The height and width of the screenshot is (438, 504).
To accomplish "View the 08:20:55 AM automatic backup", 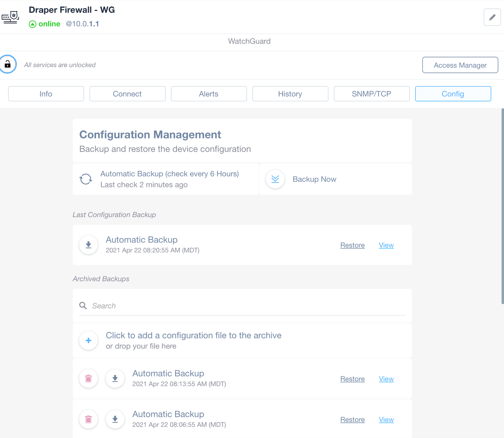I will point(386,245).
